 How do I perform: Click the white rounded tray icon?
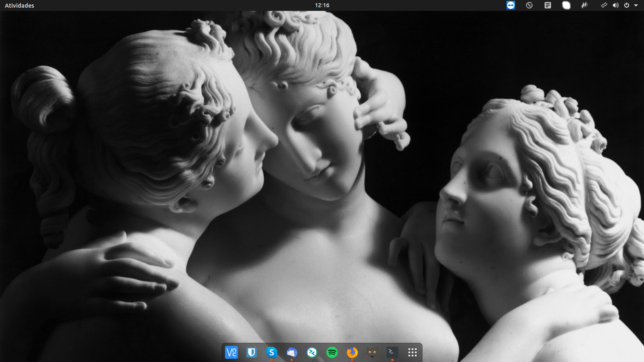(x=566, y=5)
